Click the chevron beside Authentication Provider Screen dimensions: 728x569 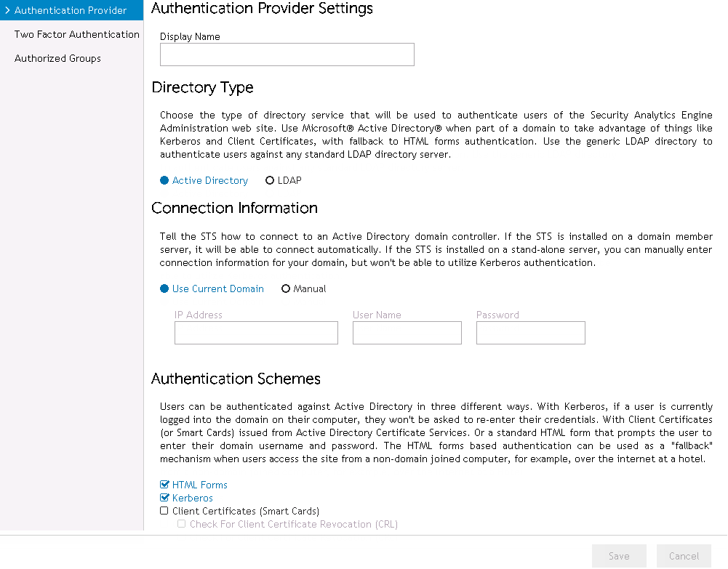[7, 11]
